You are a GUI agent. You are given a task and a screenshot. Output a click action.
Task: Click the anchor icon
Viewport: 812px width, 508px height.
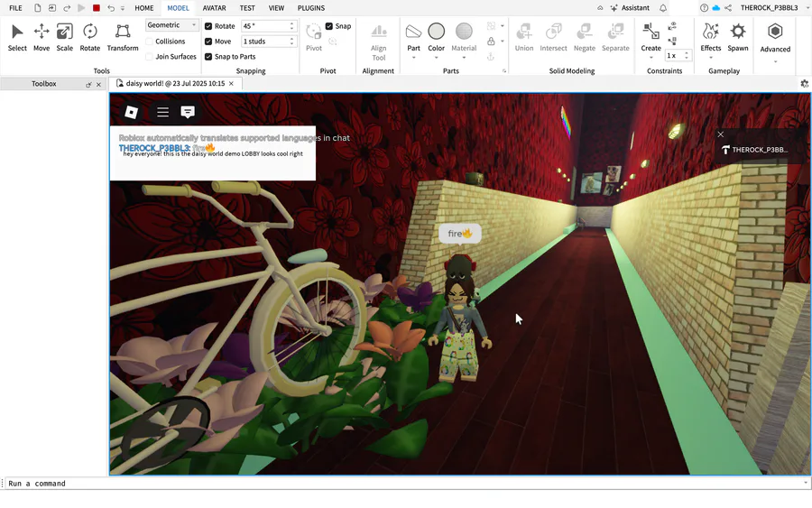[x=491, y=57]
